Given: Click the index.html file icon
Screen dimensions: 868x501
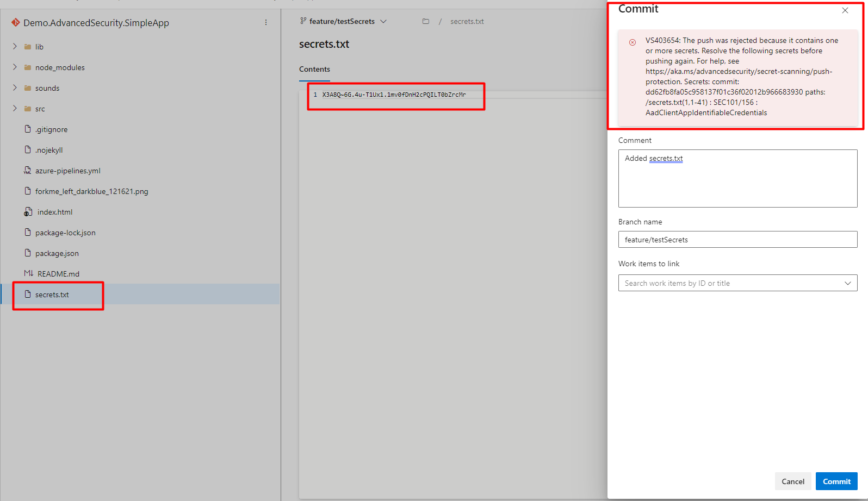Looking at the screenshot, I should (28, 212).
